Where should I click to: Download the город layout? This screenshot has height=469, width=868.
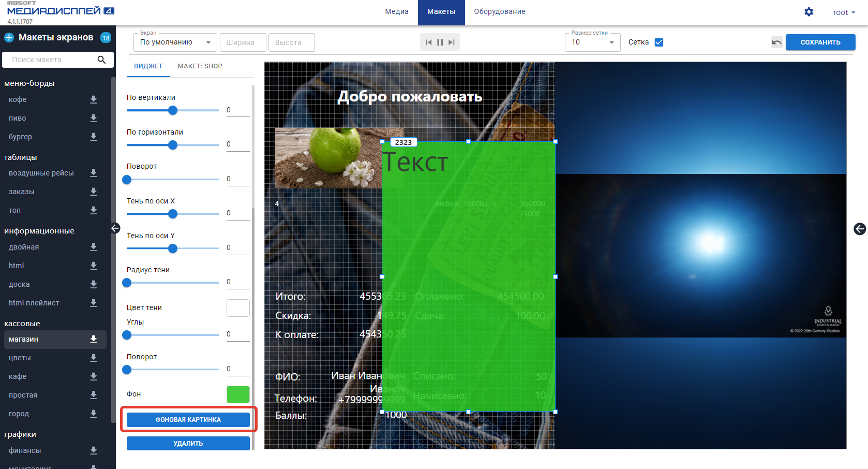[94, 414]
